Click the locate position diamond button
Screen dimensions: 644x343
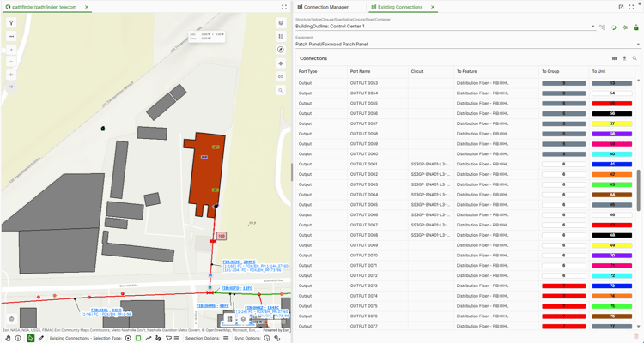point(281,63)
